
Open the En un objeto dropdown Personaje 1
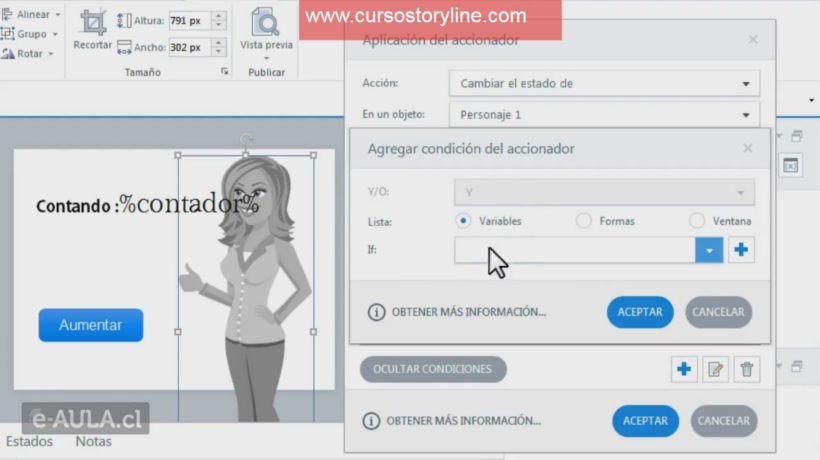pos(604,115)
